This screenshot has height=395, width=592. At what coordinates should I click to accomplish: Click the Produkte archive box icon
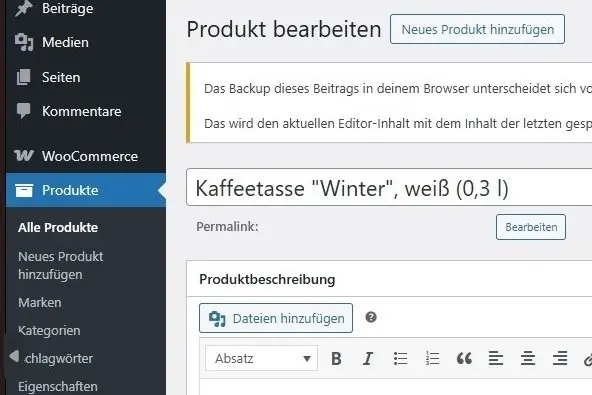24,190
